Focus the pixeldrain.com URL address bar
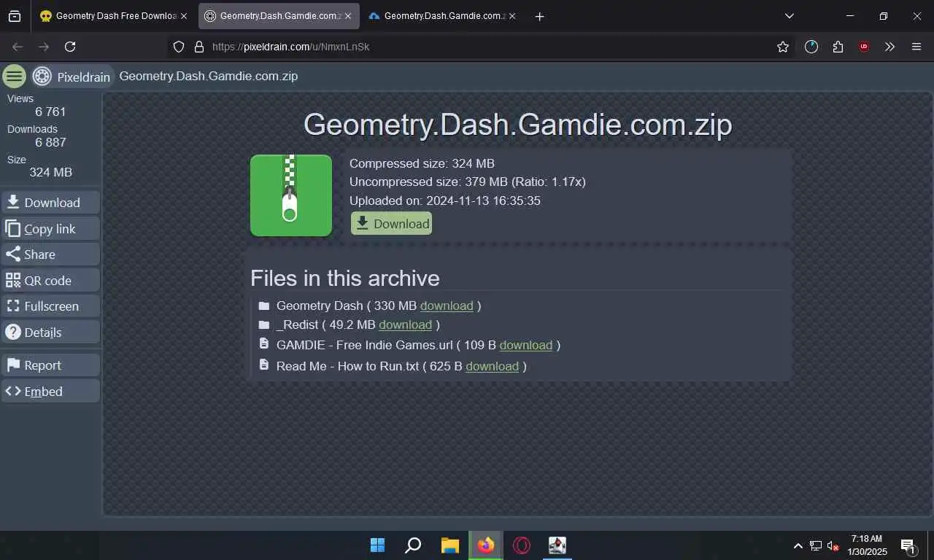934x560 pixels. click(482, 47)
